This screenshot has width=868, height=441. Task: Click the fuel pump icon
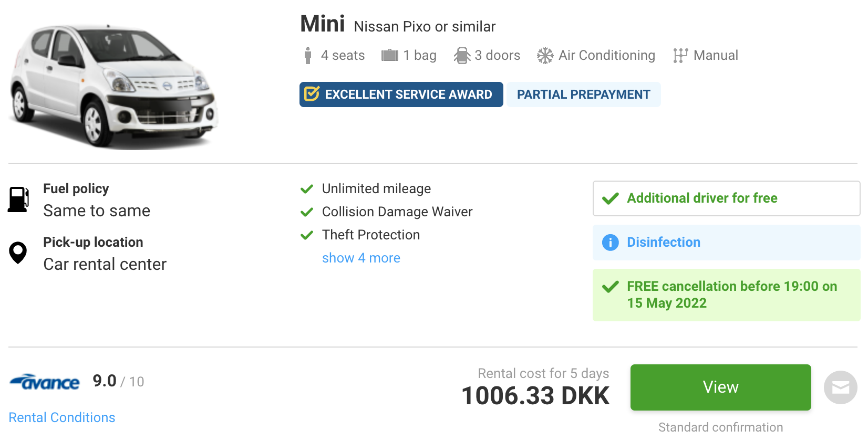click(x=18, y=199)
